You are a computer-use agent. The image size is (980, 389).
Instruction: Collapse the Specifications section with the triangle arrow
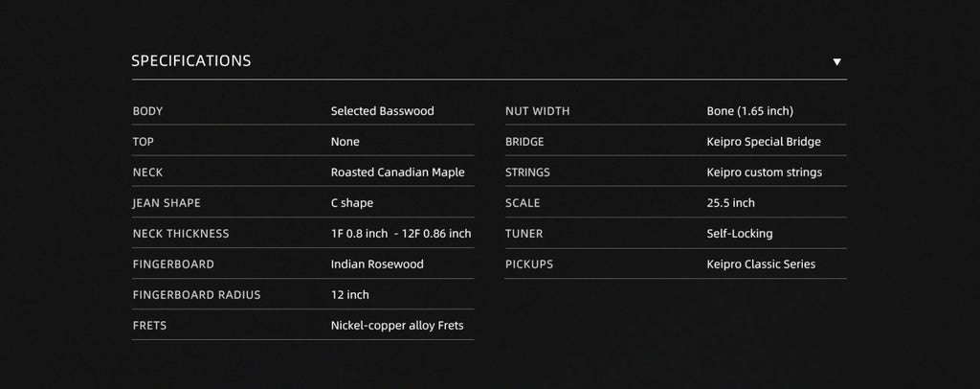coord(836,61)
